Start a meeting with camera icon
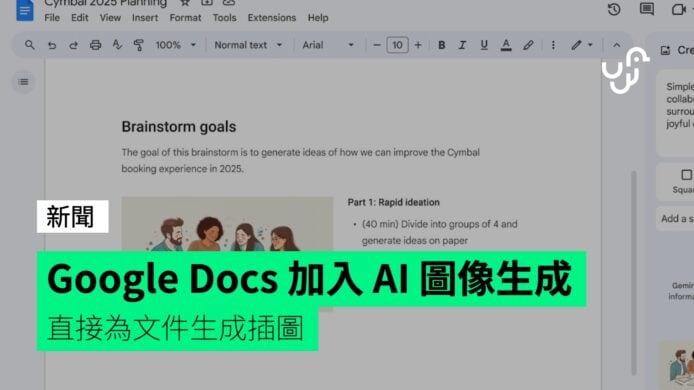The height and width of the screenshot is (390, 694). (x=678, y=9)
